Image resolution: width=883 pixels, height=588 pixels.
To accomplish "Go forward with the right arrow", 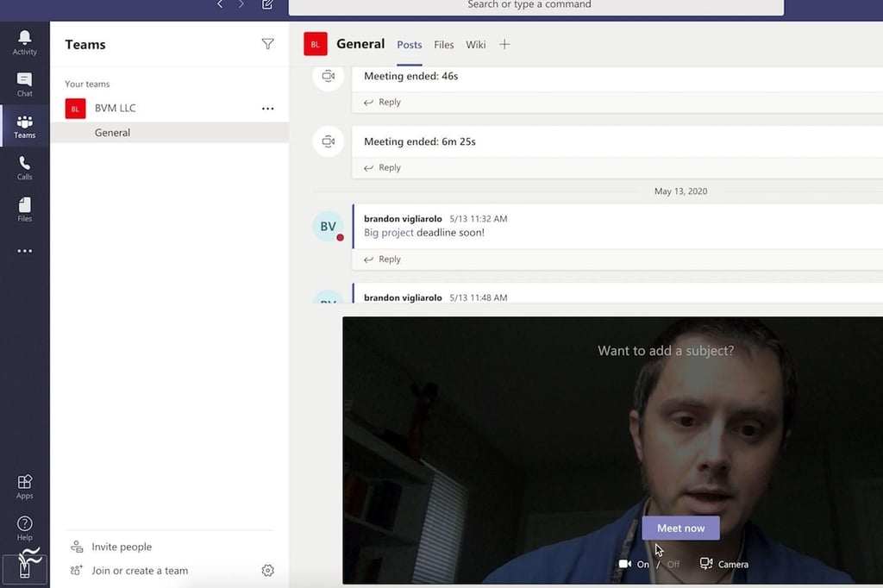I will 241,4.
